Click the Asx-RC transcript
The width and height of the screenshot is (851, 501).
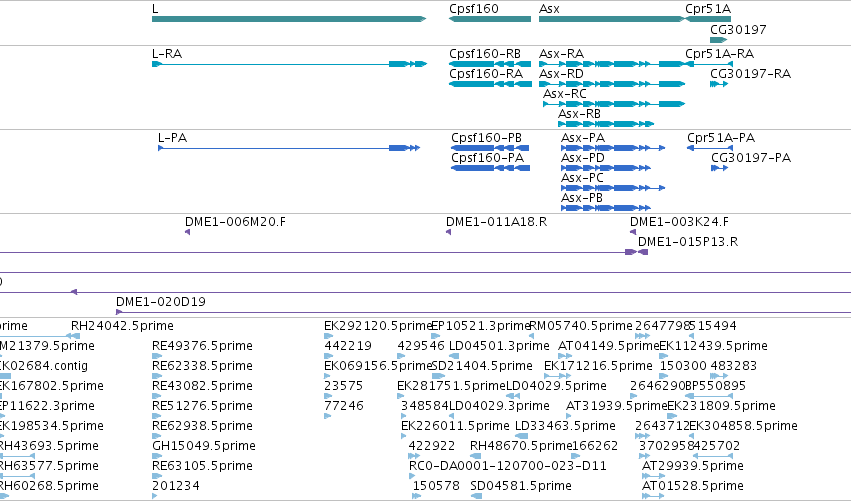tap(614, 104)
